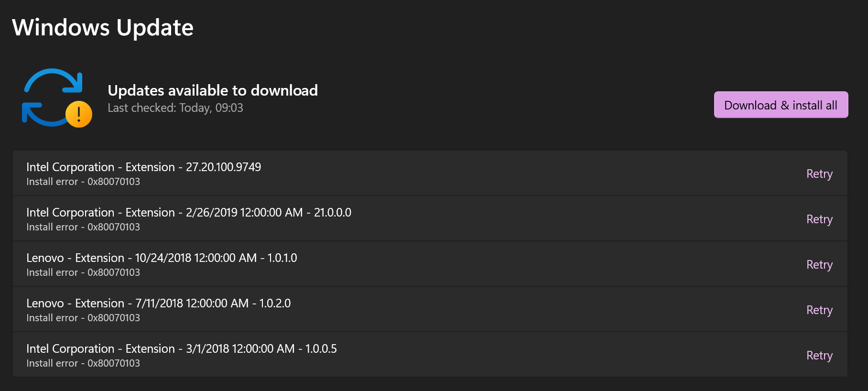Retry Lenovo Extension 1.0.1.0 update

click(x=819, y=264)
